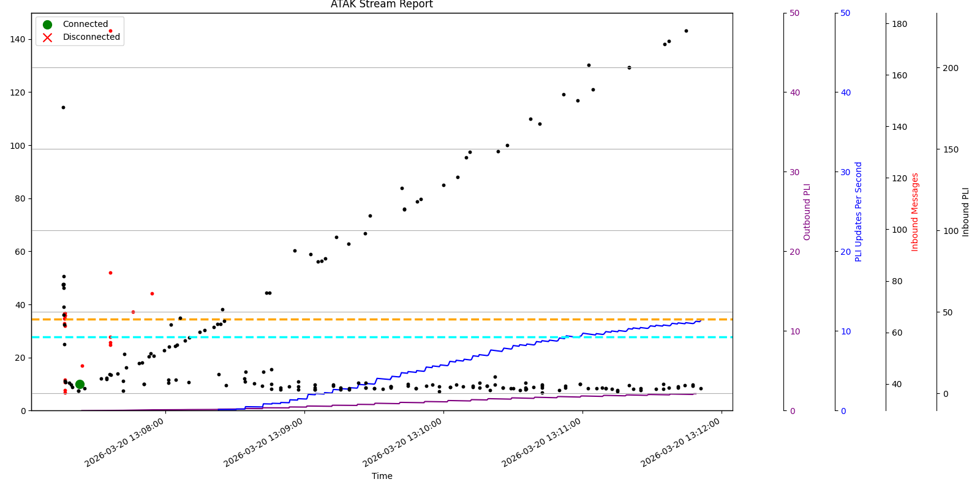Select the Inbound Messages axis label
Image resolution: width=980 pixels, height=490 pixels.
(x=915, y=212)
